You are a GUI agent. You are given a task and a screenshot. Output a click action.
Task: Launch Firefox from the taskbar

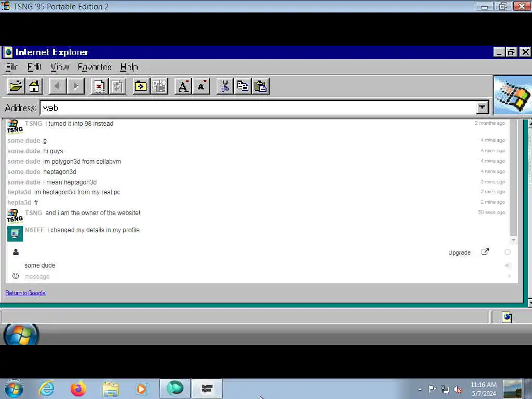78,389
